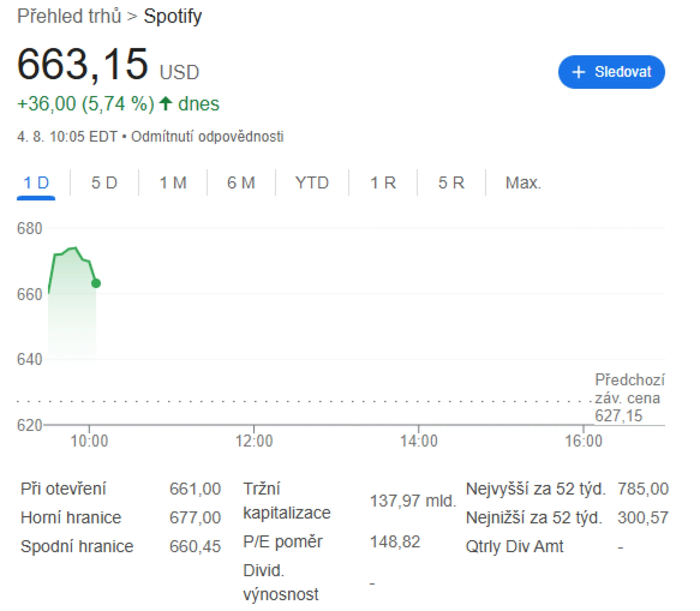Screen dimensions: 700x611
Task: Click the 620 price axis label
Action: (29, 425)
